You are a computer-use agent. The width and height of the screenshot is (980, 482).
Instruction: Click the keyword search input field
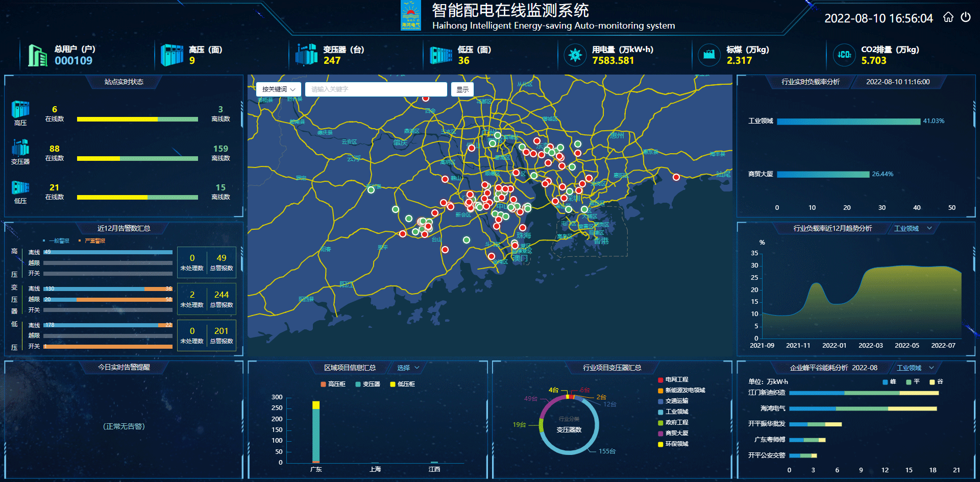(376, 89)
